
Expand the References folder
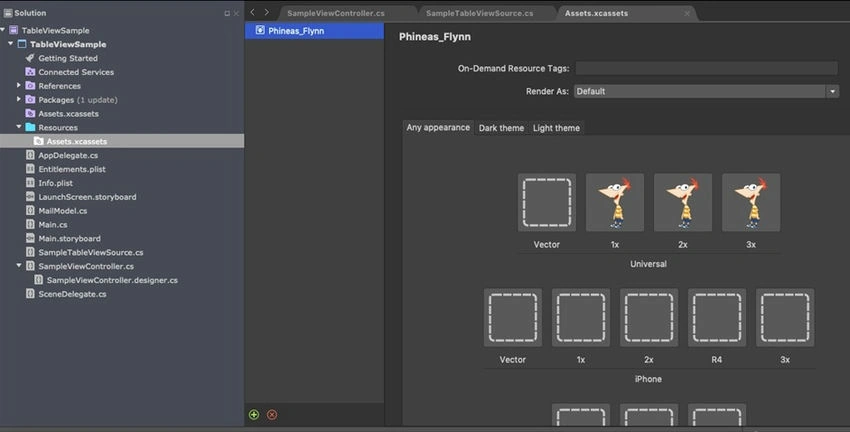click(19, 85)
